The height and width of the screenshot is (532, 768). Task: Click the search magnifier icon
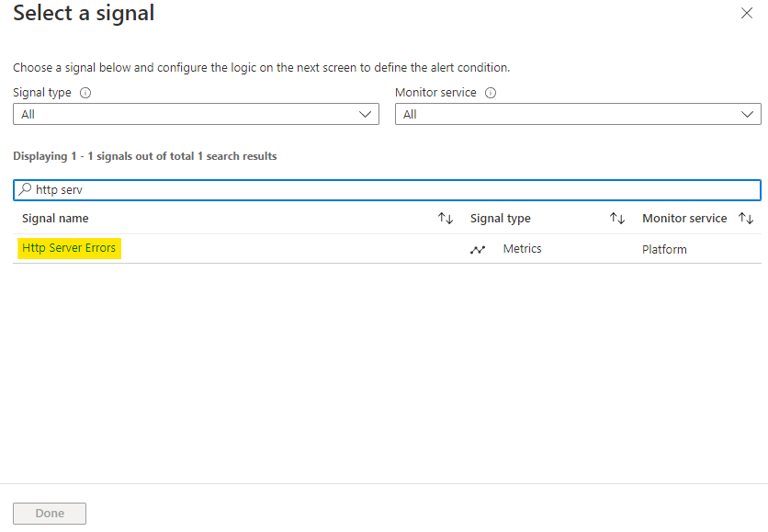coord(25,189)
